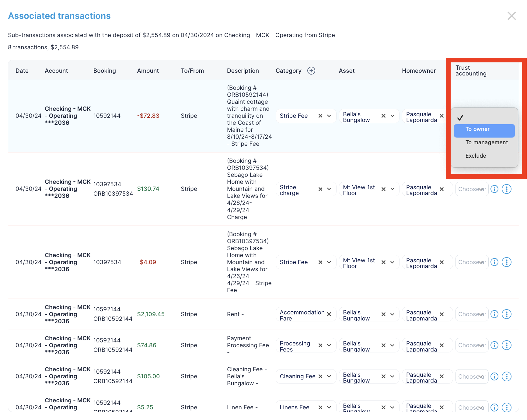
Task: Expand asset dropdown on $130.74 row
Action: [x=393, y=189]
